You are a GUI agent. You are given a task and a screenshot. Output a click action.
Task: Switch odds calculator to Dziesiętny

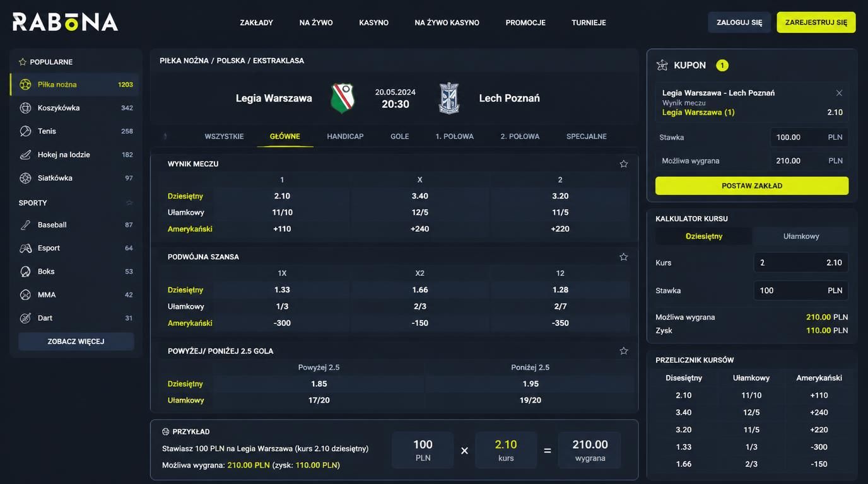[x=704, y=236]
